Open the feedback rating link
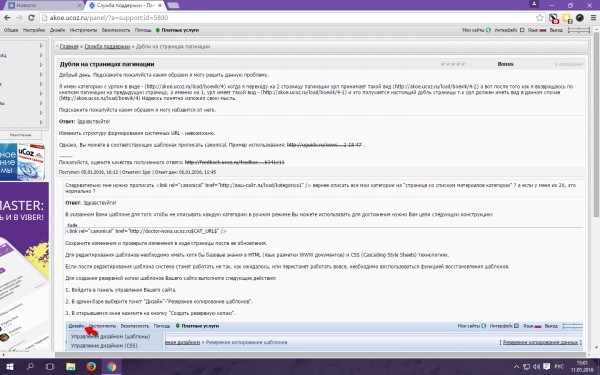The width and height of the screenshot is (600, 375). pyautogui.click(x=235, y=163)
